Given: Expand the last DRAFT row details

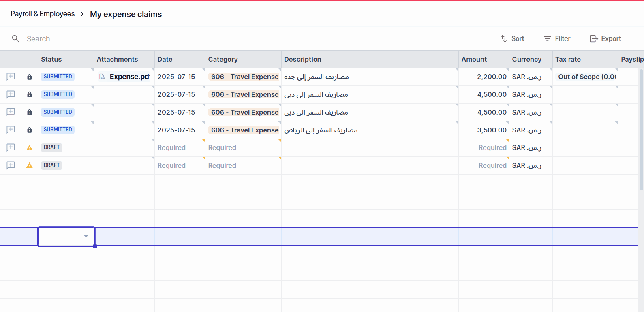Looking at the screenshot, I should 11,165.
